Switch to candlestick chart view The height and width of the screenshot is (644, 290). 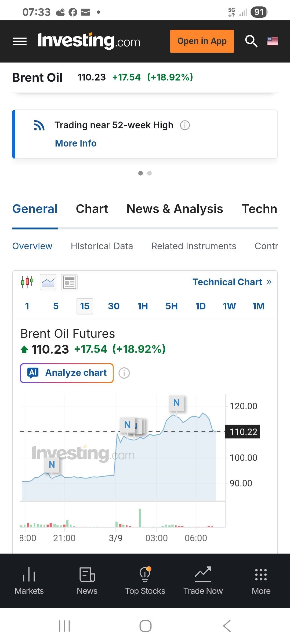(27, 282)
